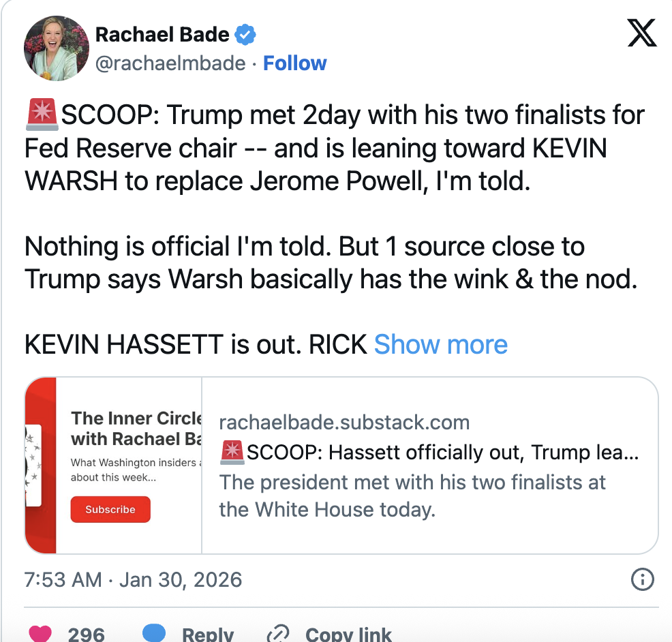Click the info icon beside the timestamp
672x642 pixels.
643,580
